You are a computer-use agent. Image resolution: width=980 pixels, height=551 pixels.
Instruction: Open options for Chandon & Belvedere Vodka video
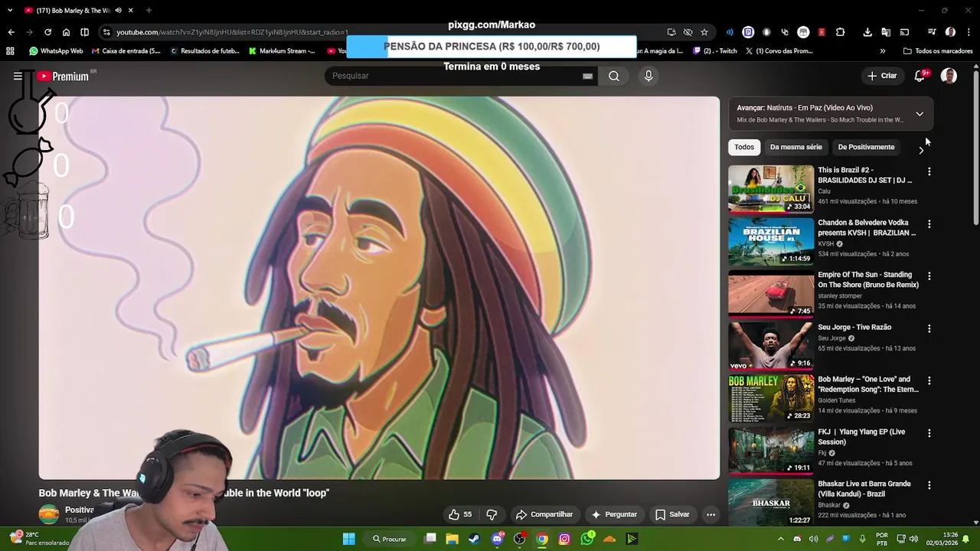click(x=929, y=224)
